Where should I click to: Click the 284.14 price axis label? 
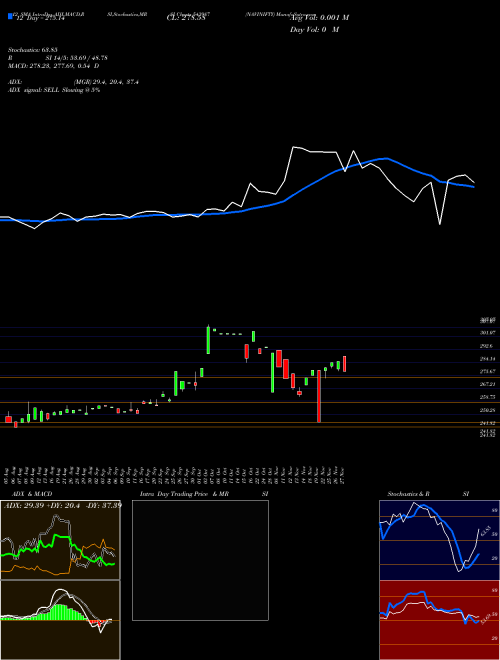[x=488, y=359]
